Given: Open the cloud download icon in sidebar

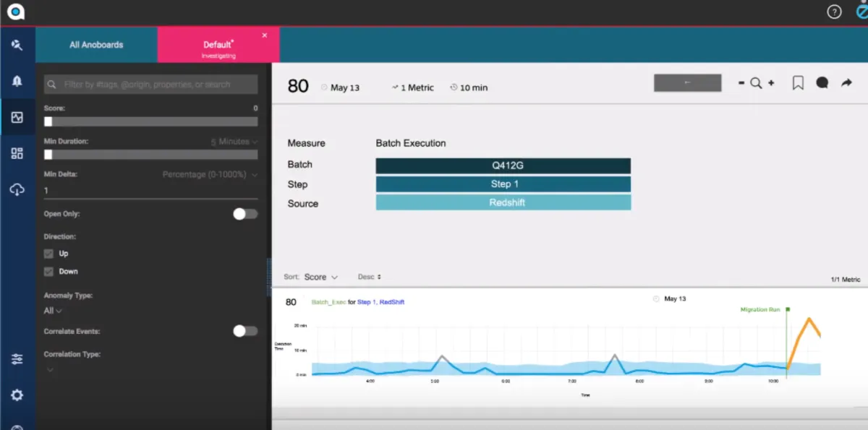Looking at the screenshot, I should [x=17, y=189].
